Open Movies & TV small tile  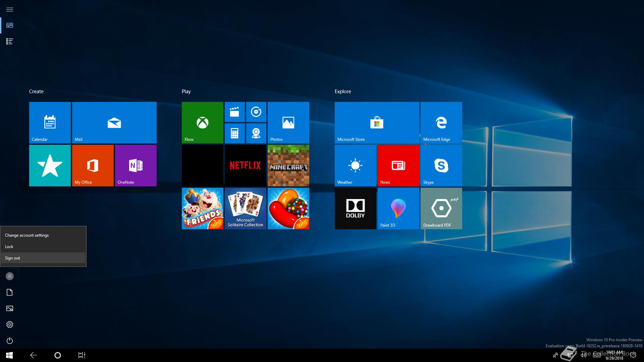click(234, 112)
